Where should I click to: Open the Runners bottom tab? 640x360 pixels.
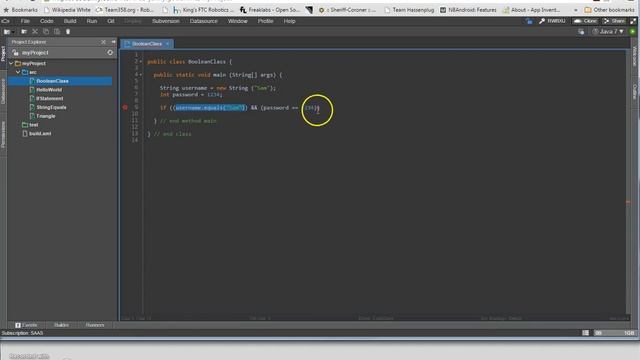[95, 325]
